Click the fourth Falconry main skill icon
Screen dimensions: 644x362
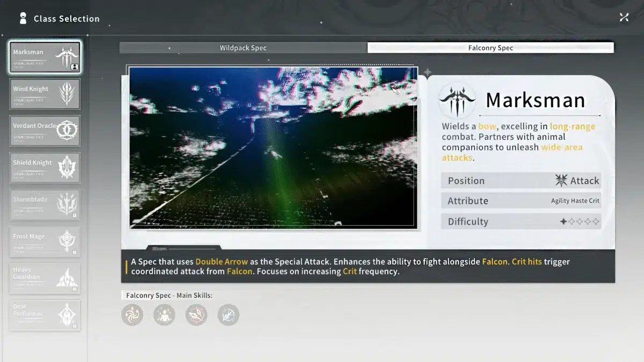point(229,315)
